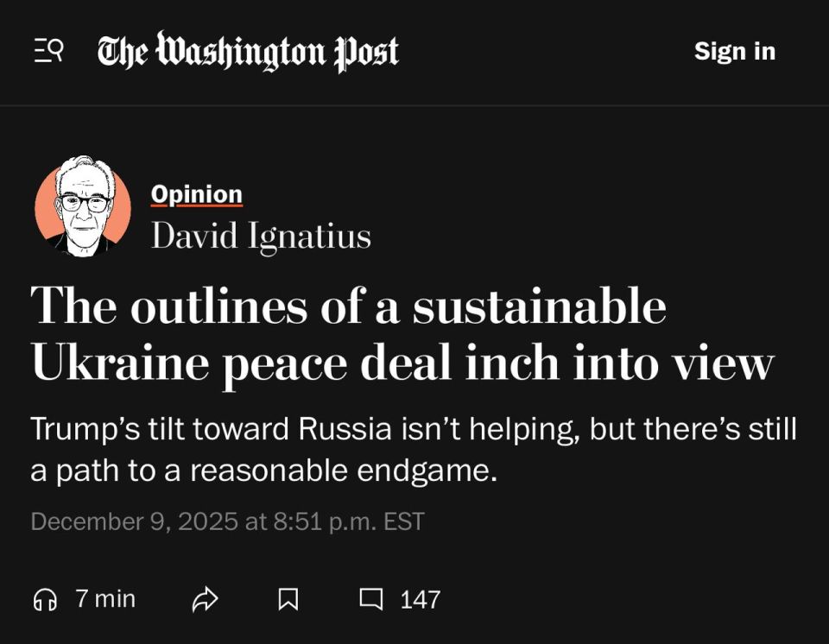The image size is (829, 644).
Task: Visit David Ignatius's author page
Action: (x=260, y=235)
